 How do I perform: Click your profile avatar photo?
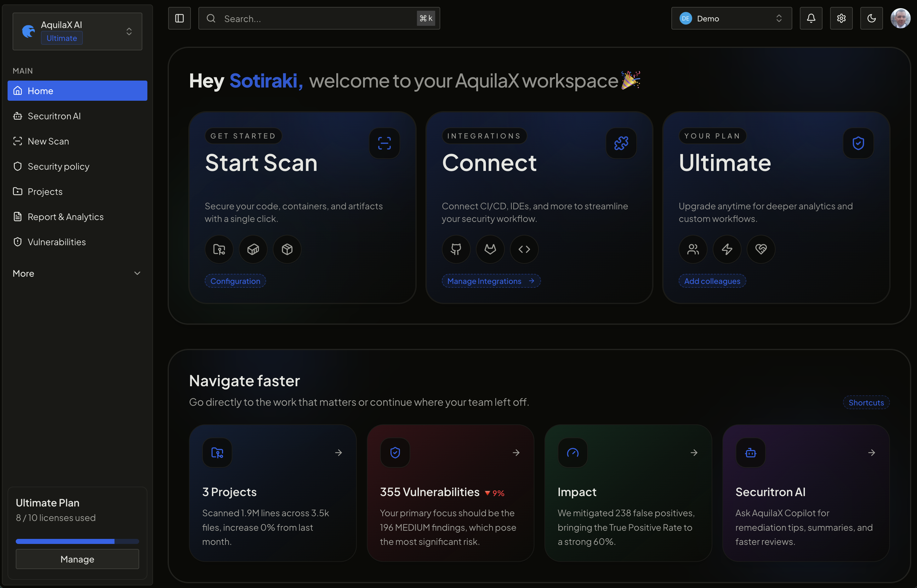(901, 18)
